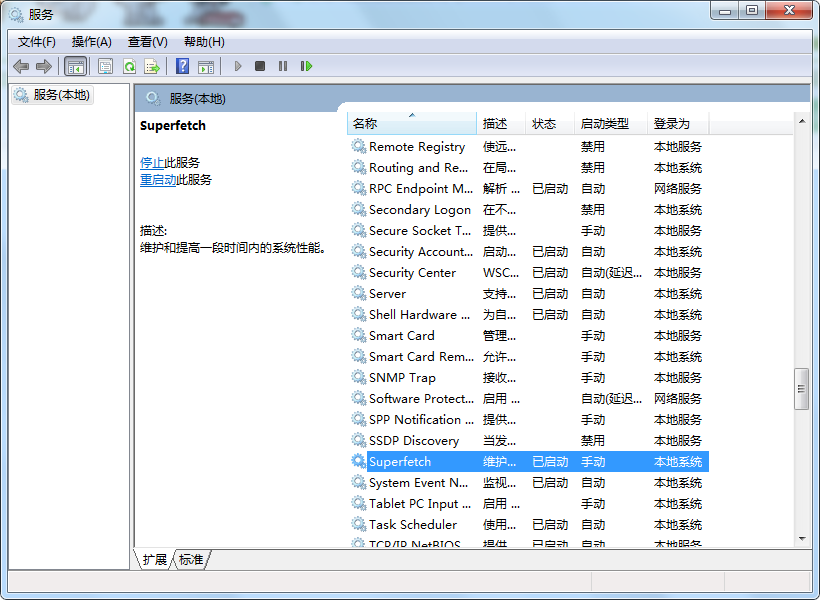Sort the list by the 名称 column header
Screen dimensions: 820x600
coord(365,124)
